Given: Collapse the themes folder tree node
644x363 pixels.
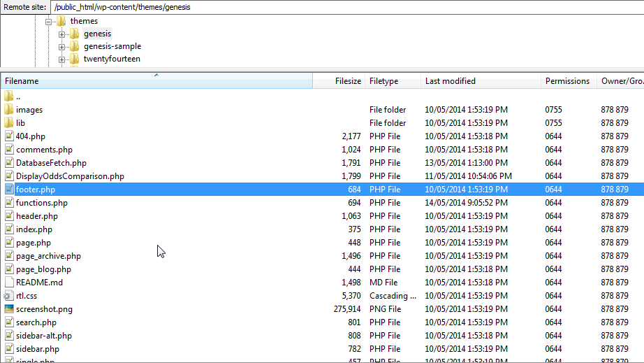Looking at the screenshot, I should pyautogui.click(x=49, y=22).
